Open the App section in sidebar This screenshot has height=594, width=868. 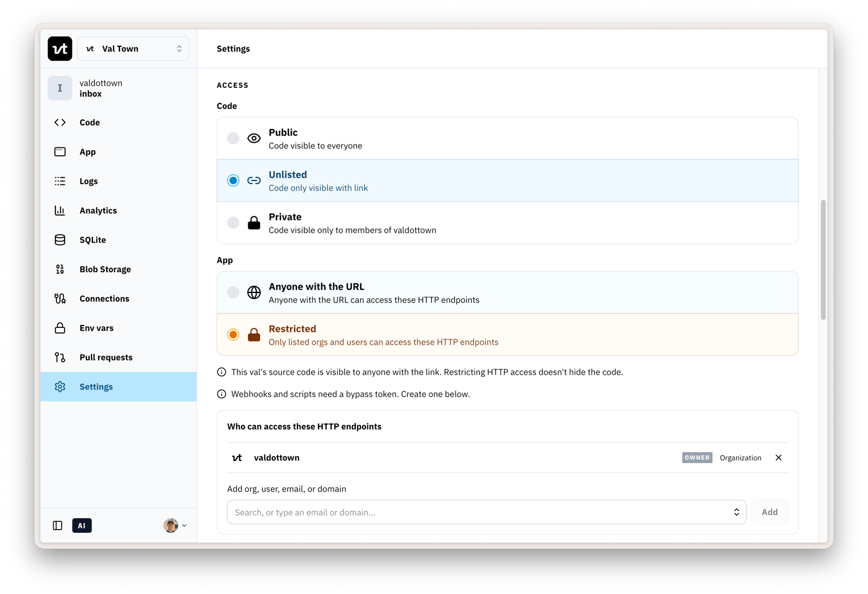coord(118,152)
